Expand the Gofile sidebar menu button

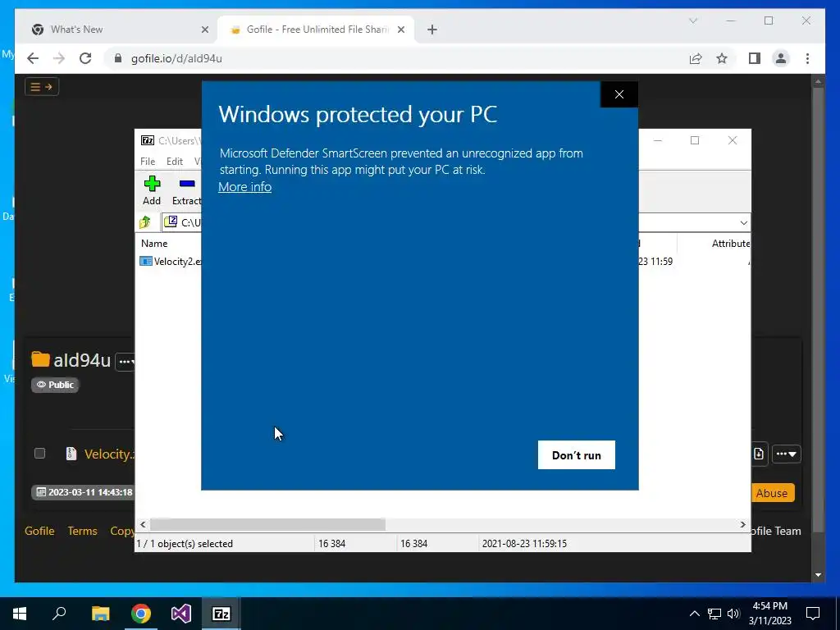(x=41, y=87)
